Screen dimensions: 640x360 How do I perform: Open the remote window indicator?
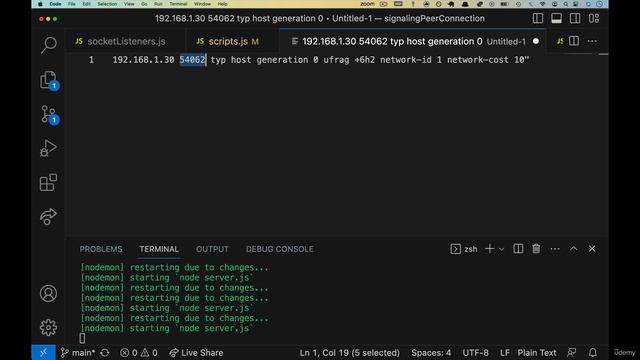tap(43, 353)
